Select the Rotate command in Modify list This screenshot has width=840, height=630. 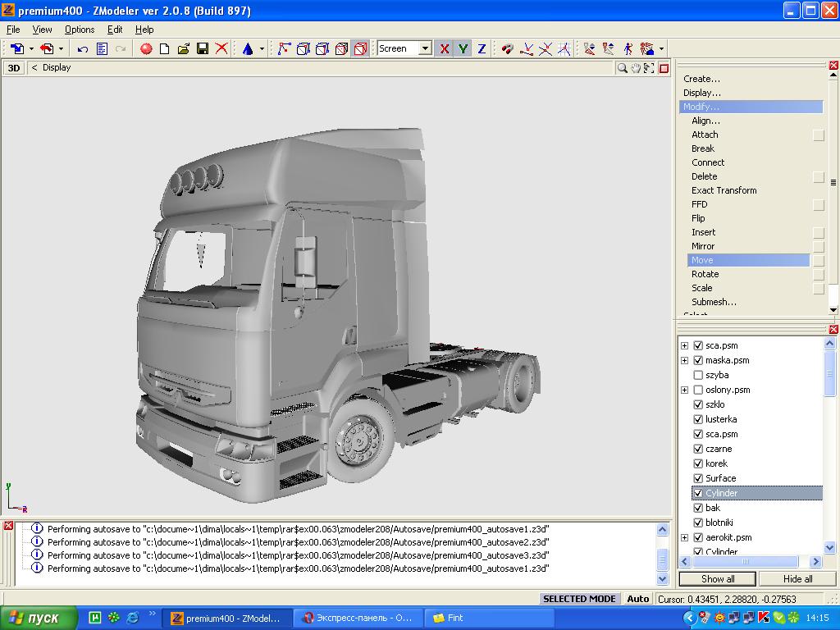(705, 274)
